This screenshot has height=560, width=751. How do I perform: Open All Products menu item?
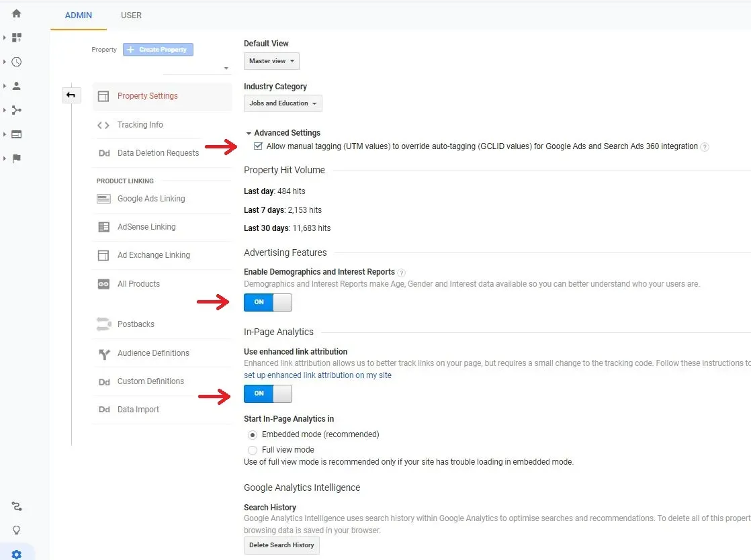coord(162,284)
